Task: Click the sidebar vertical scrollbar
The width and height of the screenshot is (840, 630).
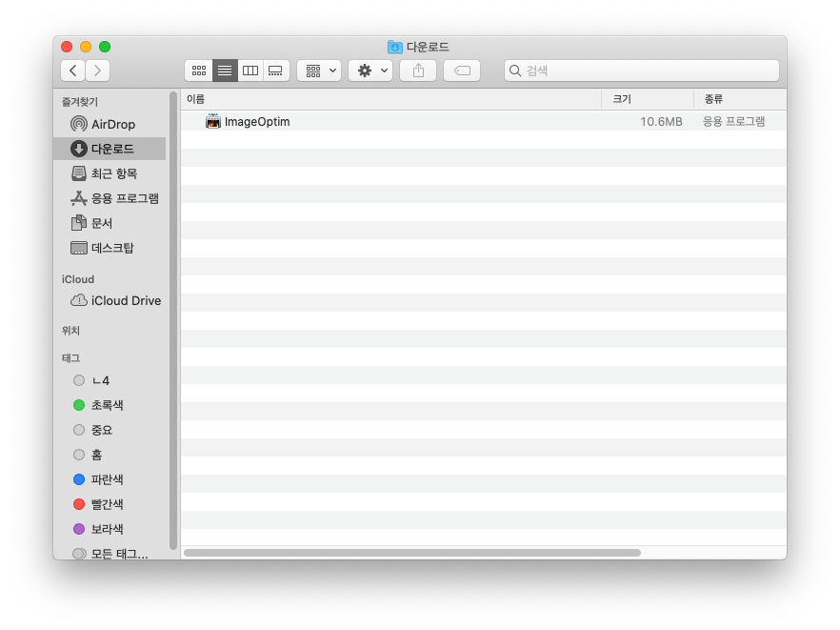Action: [x=173, y=320]
